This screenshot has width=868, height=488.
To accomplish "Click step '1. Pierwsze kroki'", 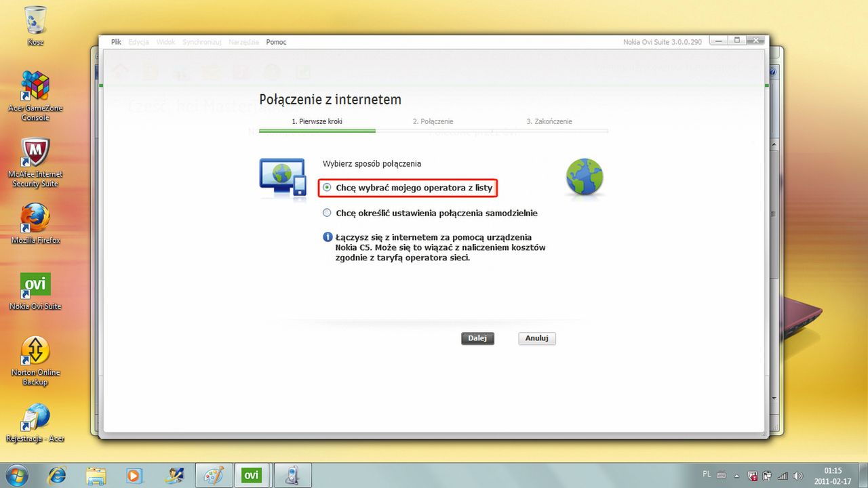I will click(x=317, y=121).
